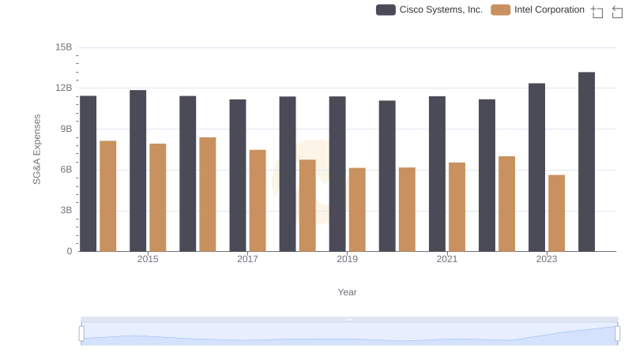The height and width of the screenshot is (364, 632).
Task: Click the 2021 x-axis label
Action: tap(447, 259)
